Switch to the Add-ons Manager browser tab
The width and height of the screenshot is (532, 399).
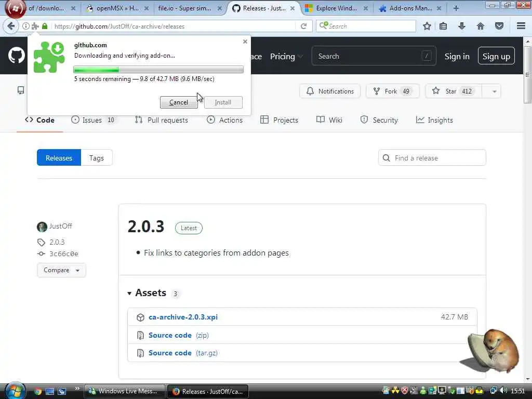click(x=410, y=8)
